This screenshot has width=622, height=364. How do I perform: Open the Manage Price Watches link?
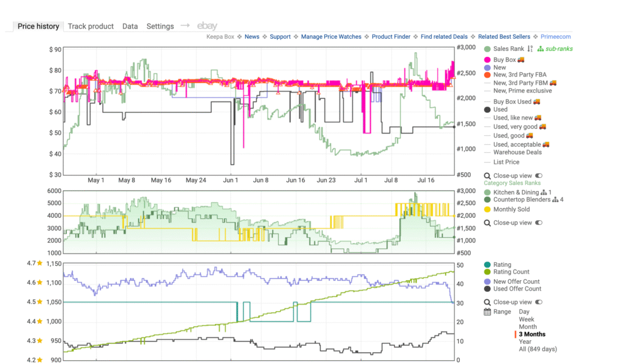click(x=331, y=36)
